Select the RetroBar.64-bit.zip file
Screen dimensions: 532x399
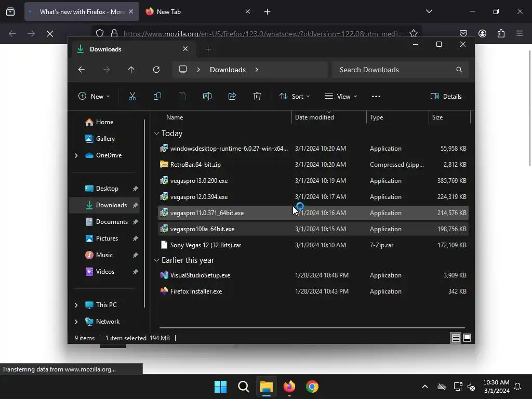pyautogui.click(x=313, y=165)
